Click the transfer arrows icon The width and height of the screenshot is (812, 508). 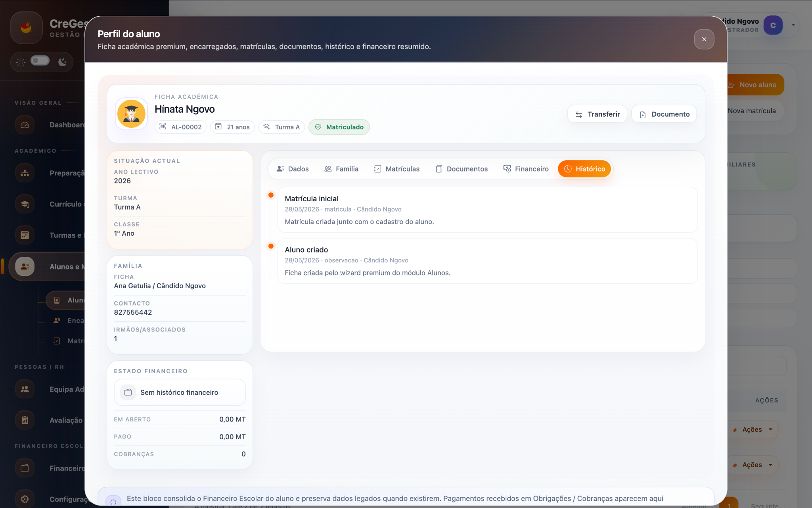(579, 115)
